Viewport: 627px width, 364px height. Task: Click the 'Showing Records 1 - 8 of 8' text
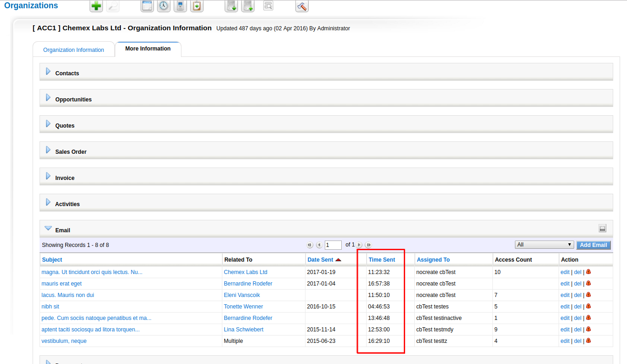pos(75,245)
